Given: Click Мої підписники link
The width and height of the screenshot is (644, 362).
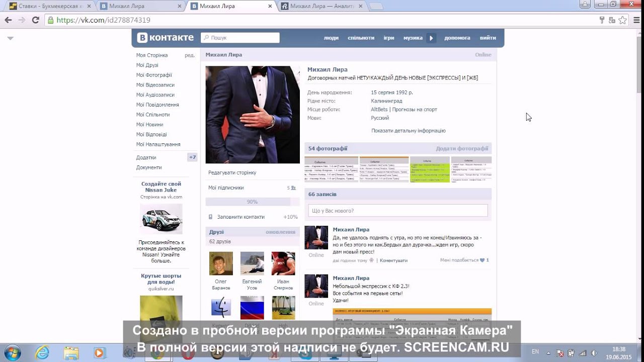Looking at the screenshot, I should [x=226, y=188].
